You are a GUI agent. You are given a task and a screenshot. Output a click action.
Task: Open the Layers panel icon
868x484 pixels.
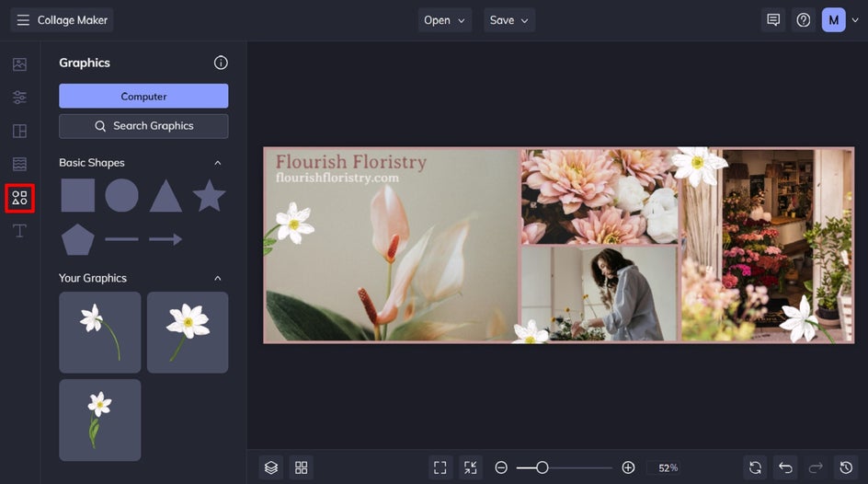[x=270, y=468]
